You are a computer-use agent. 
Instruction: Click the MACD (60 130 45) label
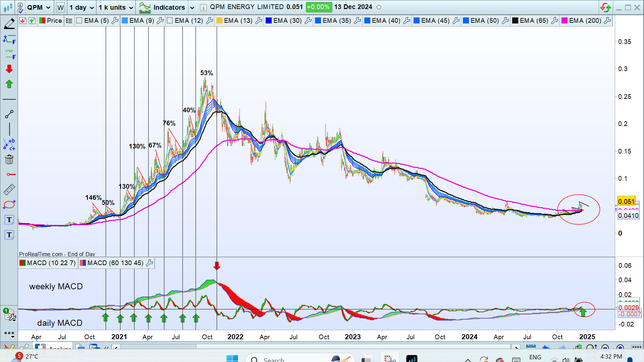point(115,263)
